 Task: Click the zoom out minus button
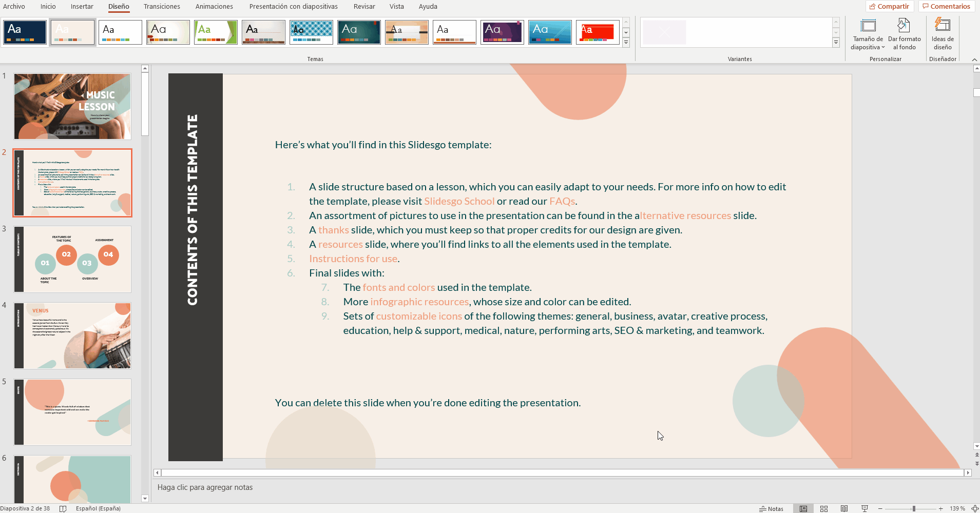pos(880,508)
